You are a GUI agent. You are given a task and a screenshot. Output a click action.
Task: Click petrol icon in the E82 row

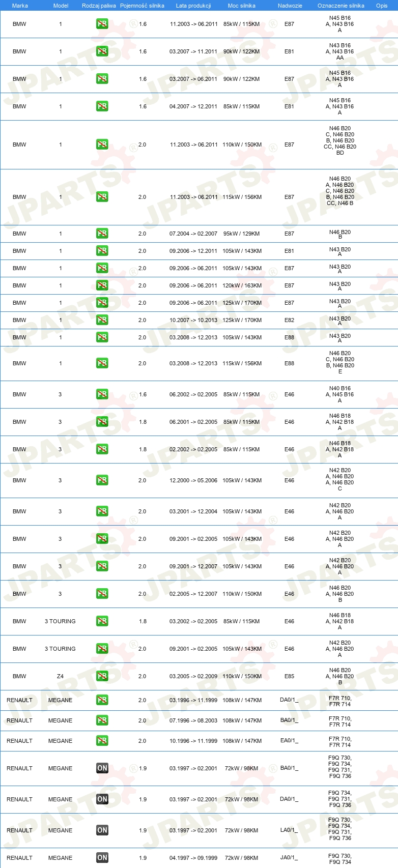[102, 320]
